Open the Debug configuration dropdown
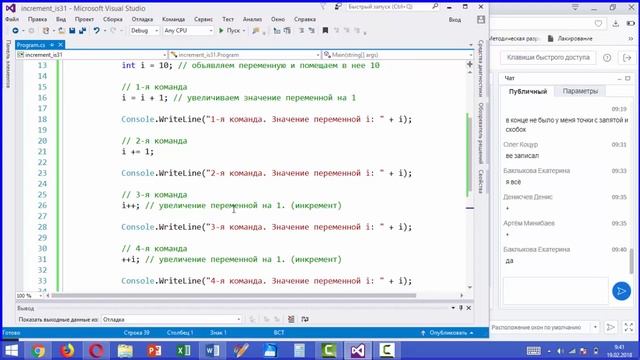The height and width of the screenshot is (360, 640). coord(144,31)
